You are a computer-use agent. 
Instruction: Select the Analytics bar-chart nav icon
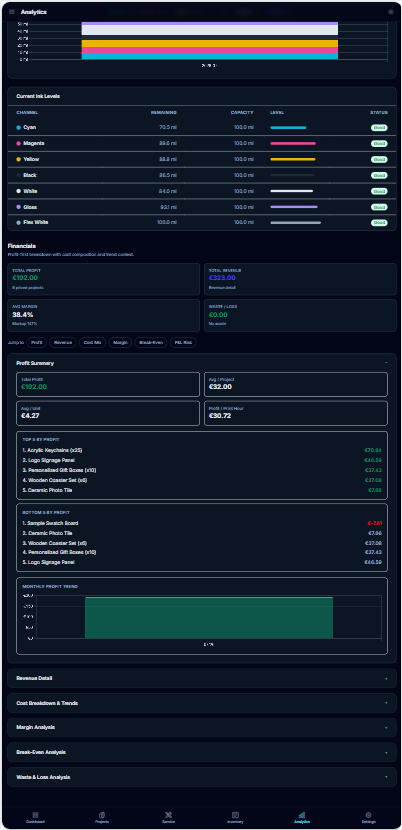coord(302,815)
